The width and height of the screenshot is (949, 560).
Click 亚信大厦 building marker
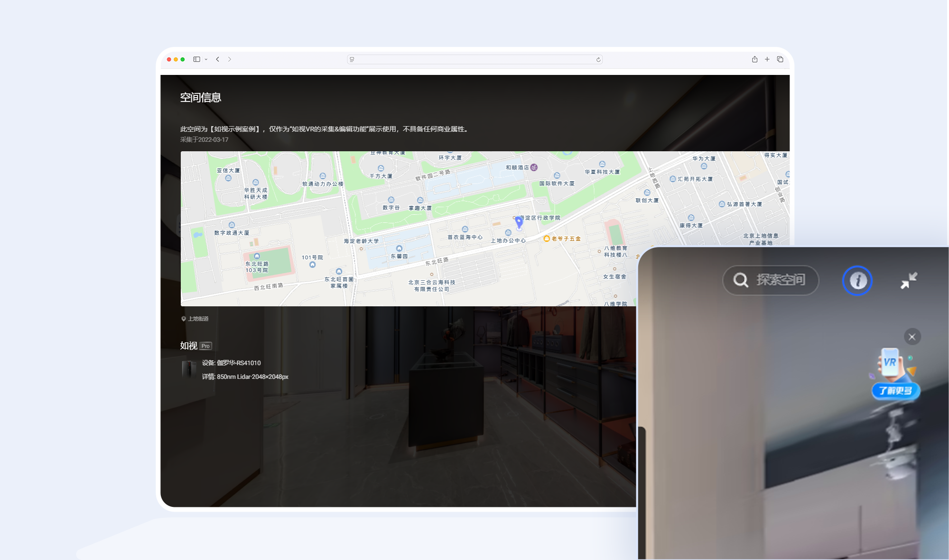coord(228,178)
